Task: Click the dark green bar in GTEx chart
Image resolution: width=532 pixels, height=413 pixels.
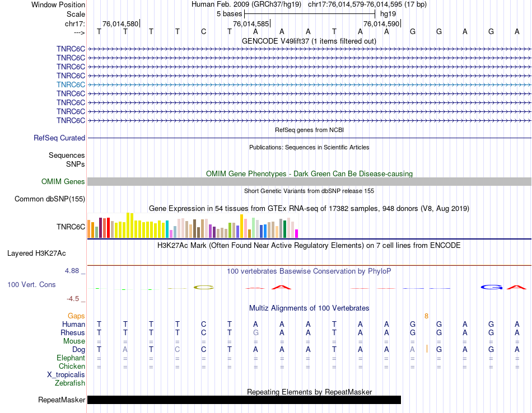Action: point(285,229)
